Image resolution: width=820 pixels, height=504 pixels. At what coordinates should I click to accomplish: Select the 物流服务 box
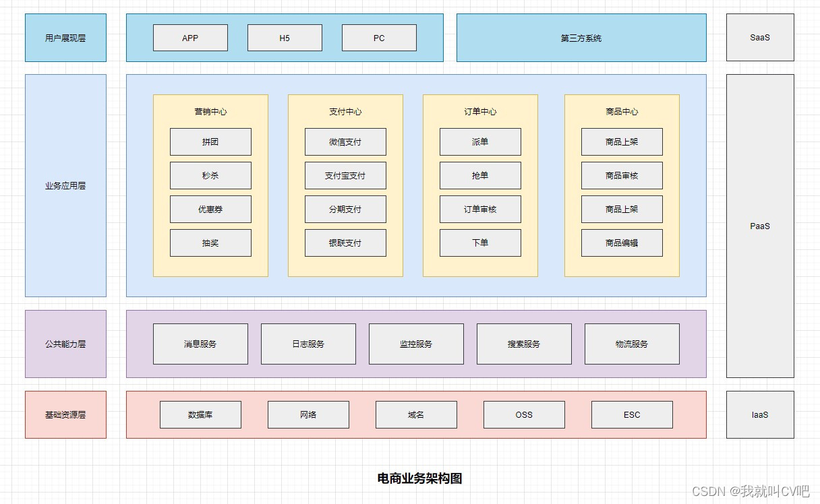(x=632, y=344)
